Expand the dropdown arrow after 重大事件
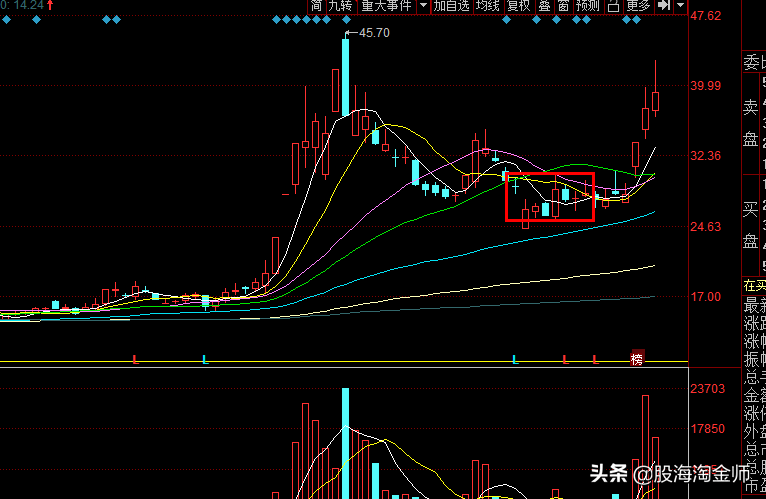The height and width of the screenshot is (499, 766). tap(423, 6)
